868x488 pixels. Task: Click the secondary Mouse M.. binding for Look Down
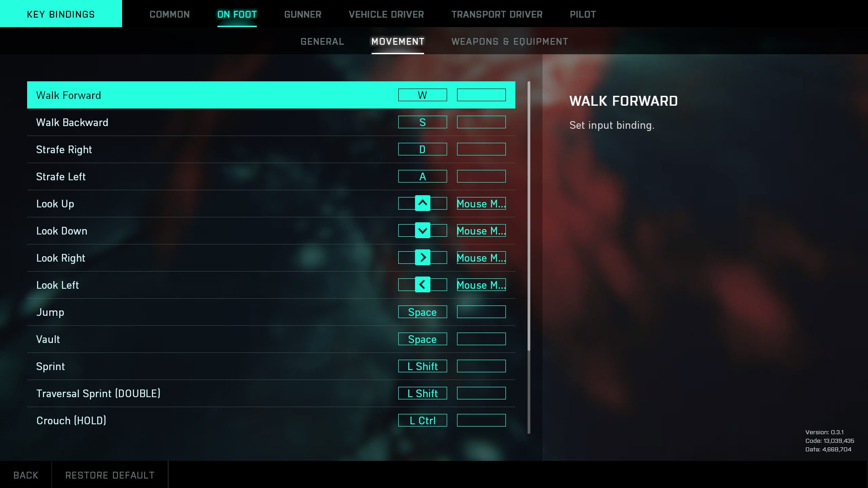[481, 230]
